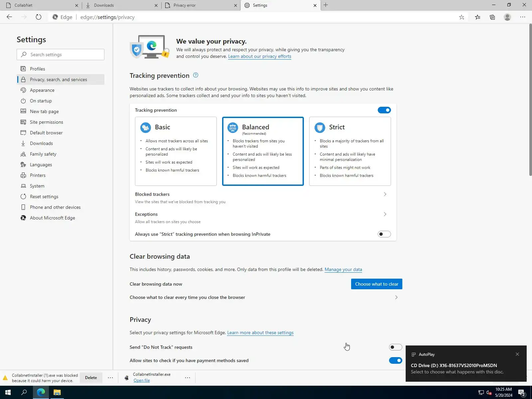Enable Send Do Not Track requests toggle

click(x=395, y=347)
